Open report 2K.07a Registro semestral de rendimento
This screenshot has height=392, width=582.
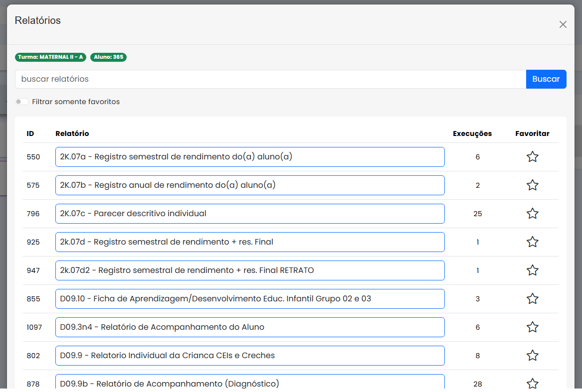tap(250, 157)
